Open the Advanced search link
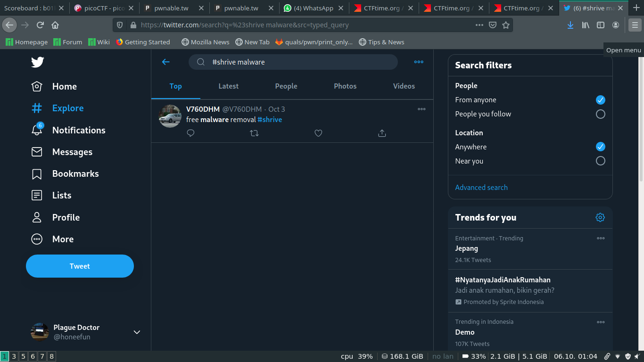Viewport: 644px width, 362px height. point(481,187)
